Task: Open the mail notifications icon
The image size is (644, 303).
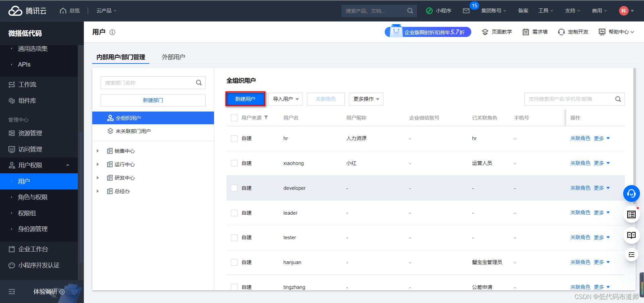Action: (466, 11)
